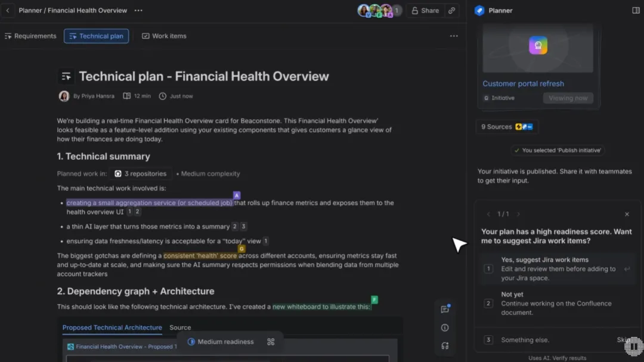Click the yellow G comment marker
The width and height of the screenshot is (644, 362).
[241, 249]
